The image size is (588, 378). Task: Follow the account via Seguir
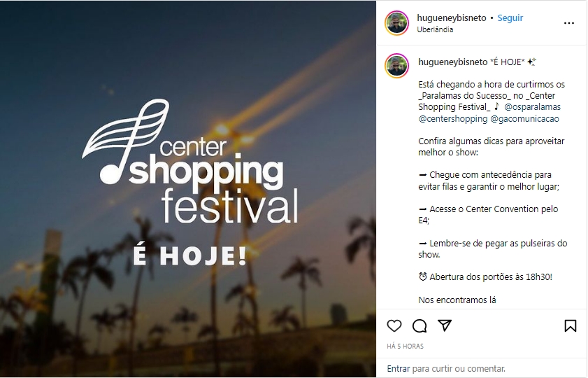point(510,17)
